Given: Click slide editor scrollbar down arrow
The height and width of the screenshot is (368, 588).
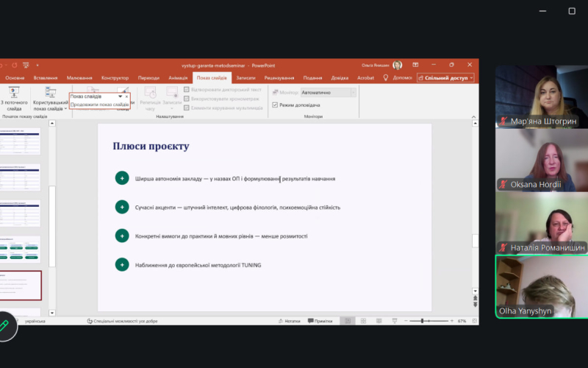Looking at the screenshot, I should 475,291.
